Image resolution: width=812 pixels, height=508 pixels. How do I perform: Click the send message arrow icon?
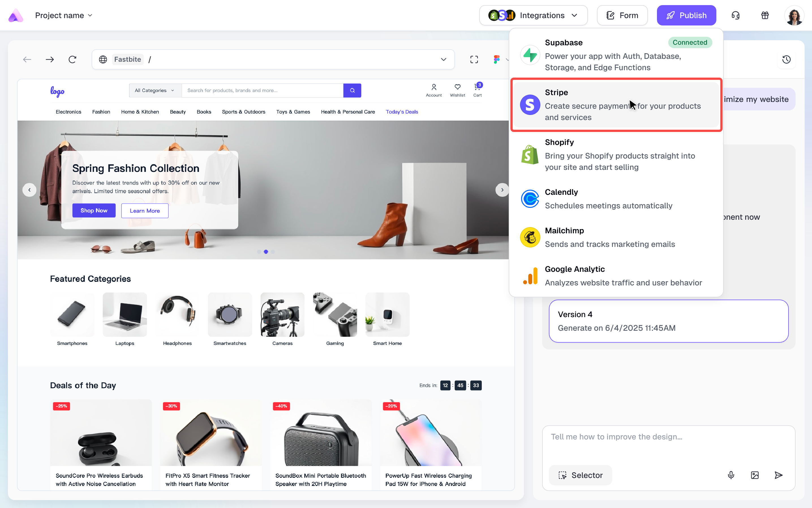[778, 475]
